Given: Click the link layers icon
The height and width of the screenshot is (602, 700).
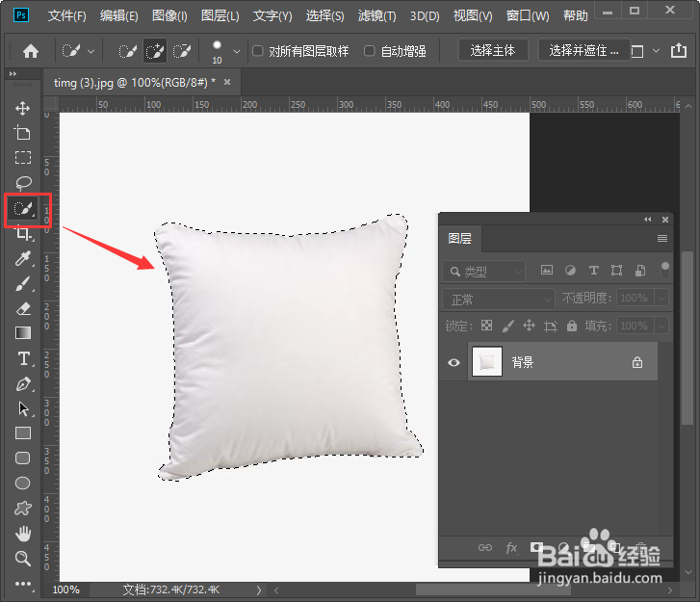Looking at the screenshot, I should click(x=485, y=547).
